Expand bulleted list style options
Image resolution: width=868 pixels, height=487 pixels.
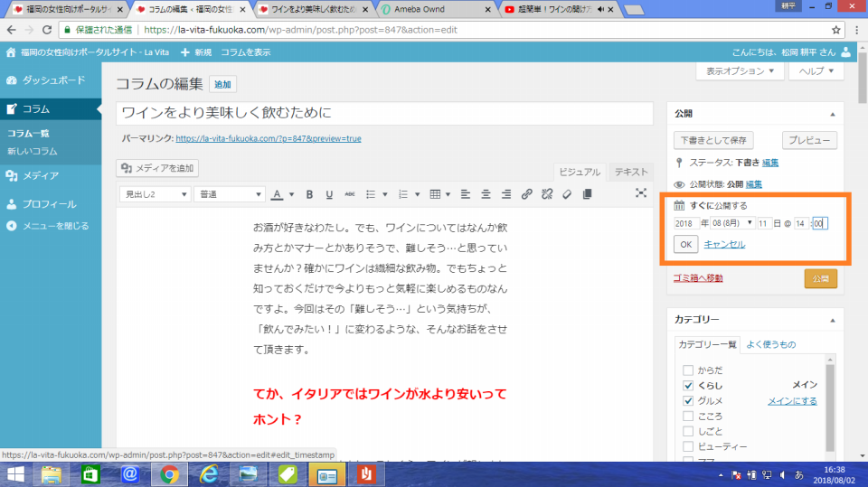pyautogui.click(x=385, y=194)
